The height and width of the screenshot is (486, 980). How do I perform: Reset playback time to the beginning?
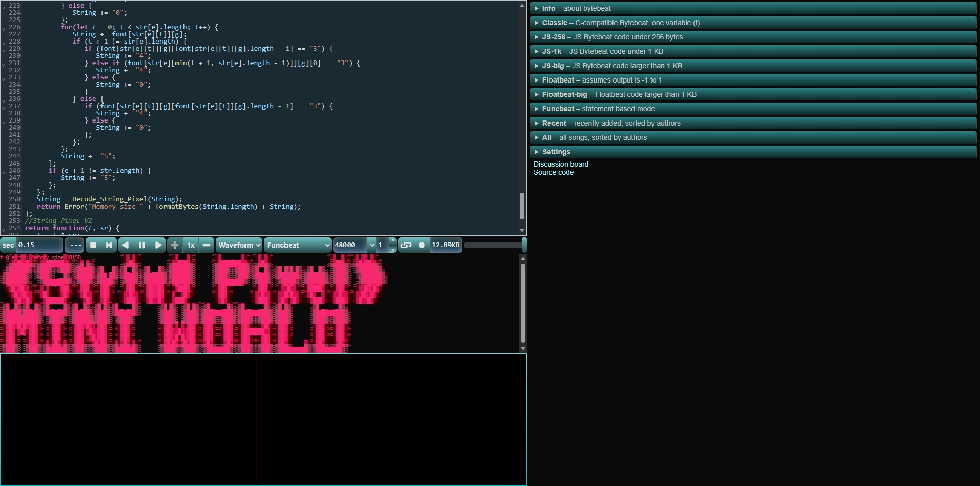pos(109,245)
